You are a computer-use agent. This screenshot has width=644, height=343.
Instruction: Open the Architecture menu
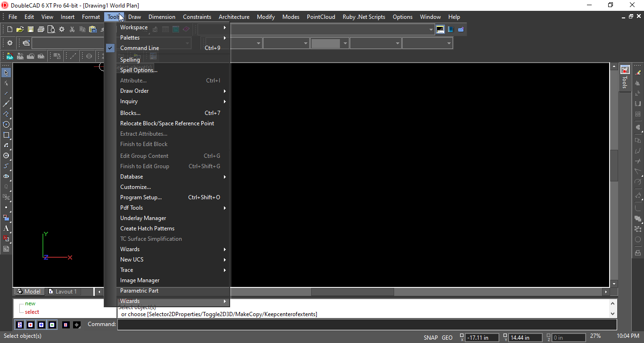click(234, 17)
